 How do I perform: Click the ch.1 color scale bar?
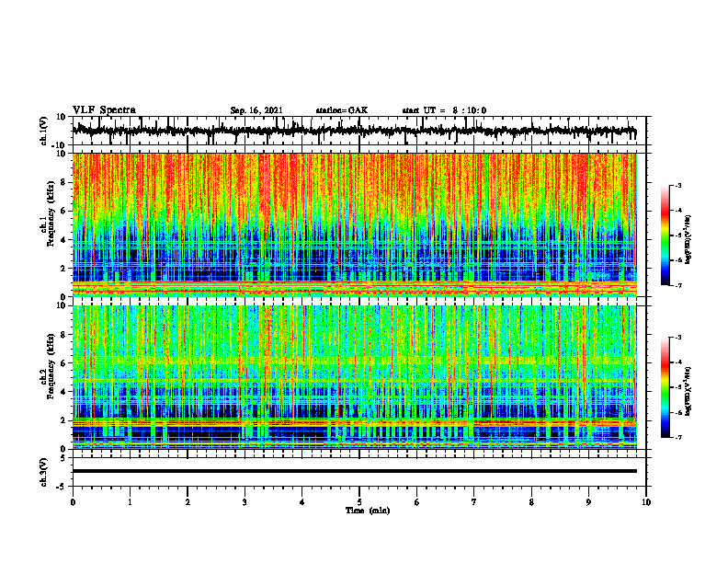[665, 236]
